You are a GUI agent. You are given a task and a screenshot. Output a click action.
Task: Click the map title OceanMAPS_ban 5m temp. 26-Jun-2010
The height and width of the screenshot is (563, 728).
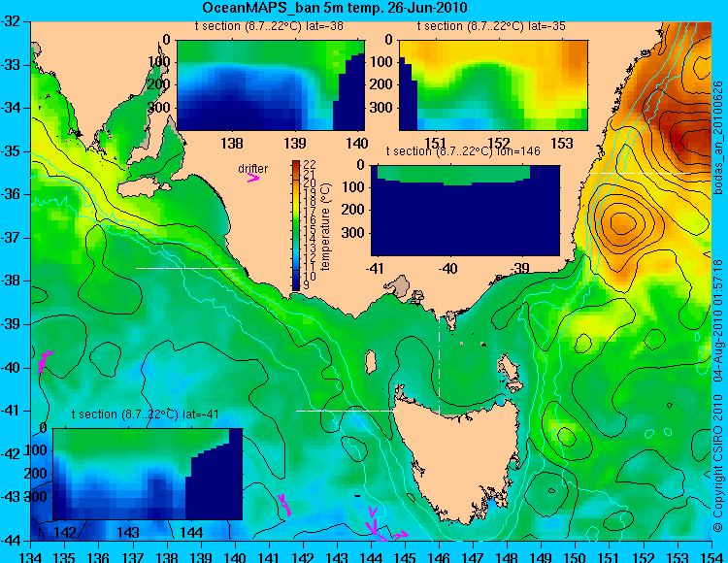tap(335, 8)
